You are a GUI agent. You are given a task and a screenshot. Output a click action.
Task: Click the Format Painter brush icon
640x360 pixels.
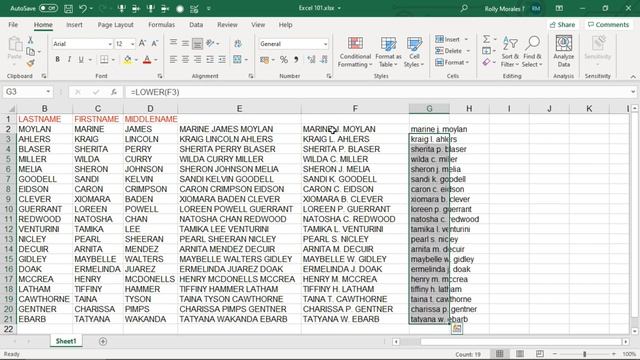[x=31, y=63]
